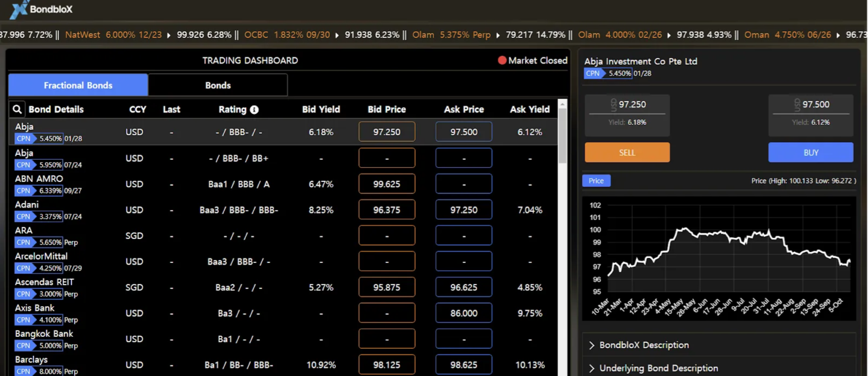
Task: Click the blue BUY button
Action: click(x=810, y=153)
